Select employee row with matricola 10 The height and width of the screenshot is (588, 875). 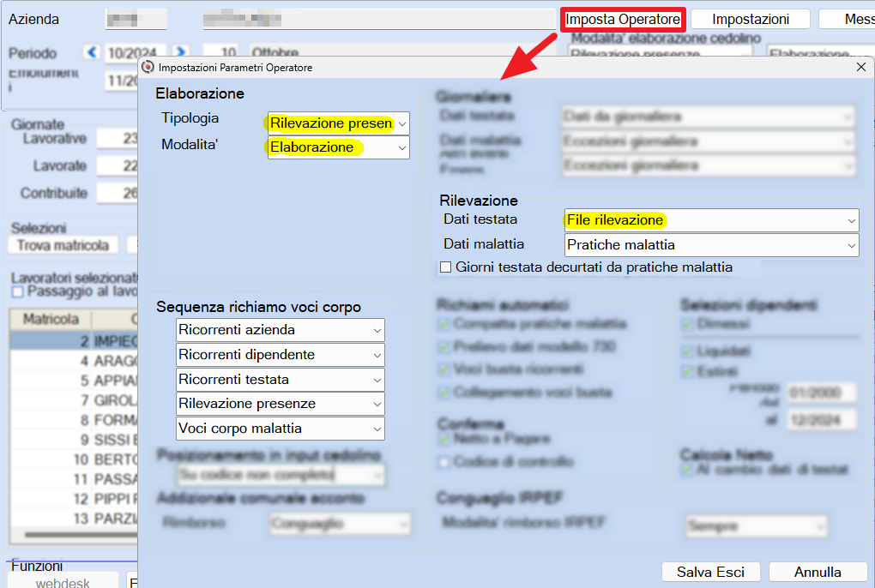pos(74,459)
